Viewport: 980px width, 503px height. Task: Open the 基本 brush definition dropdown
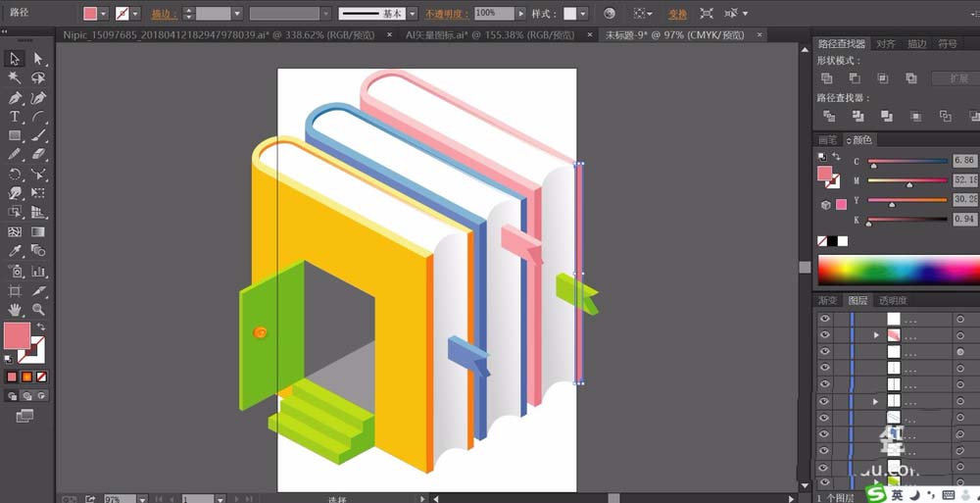tap(412, 13)
